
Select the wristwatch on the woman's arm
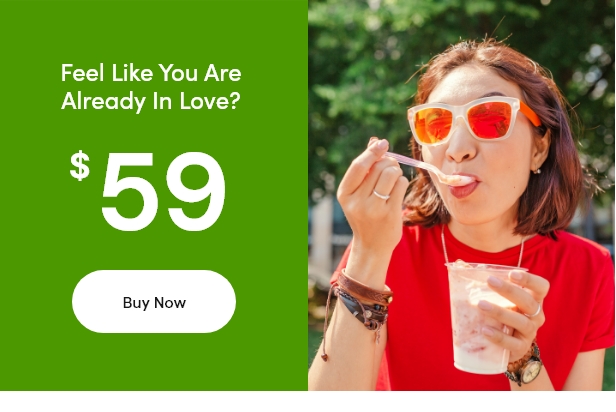[525, 366]
